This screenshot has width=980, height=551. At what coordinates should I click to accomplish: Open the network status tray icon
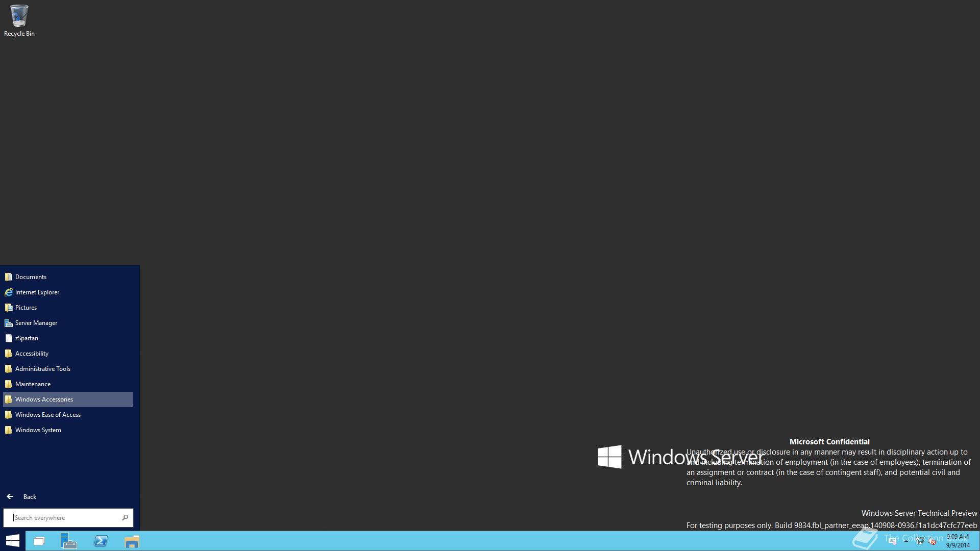click(x=920, y=541)
